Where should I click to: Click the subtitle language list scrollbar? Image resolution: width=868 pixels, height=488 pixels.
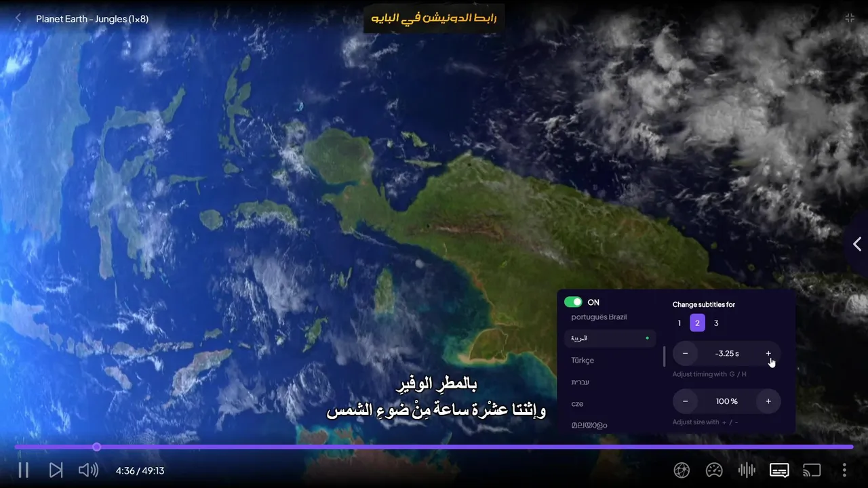[665, 356]
